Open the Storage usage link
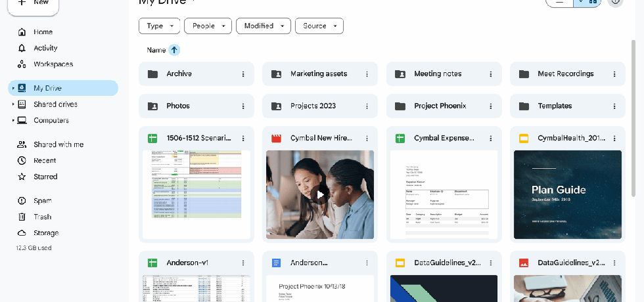 pyautogui.click(x=46, y=233)
